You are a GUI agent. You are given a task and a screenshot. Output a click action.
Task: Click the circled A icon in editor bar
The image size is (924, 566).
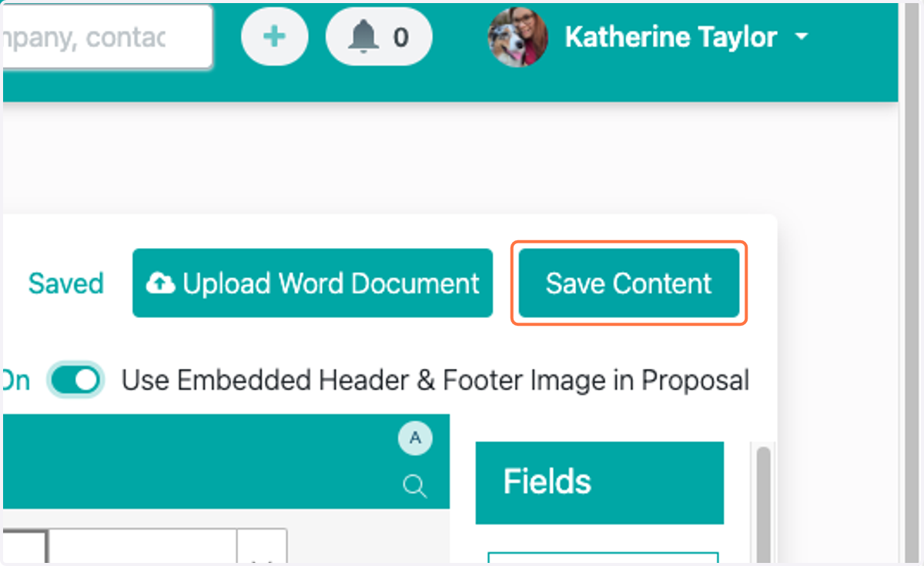[x=415, y=439]
